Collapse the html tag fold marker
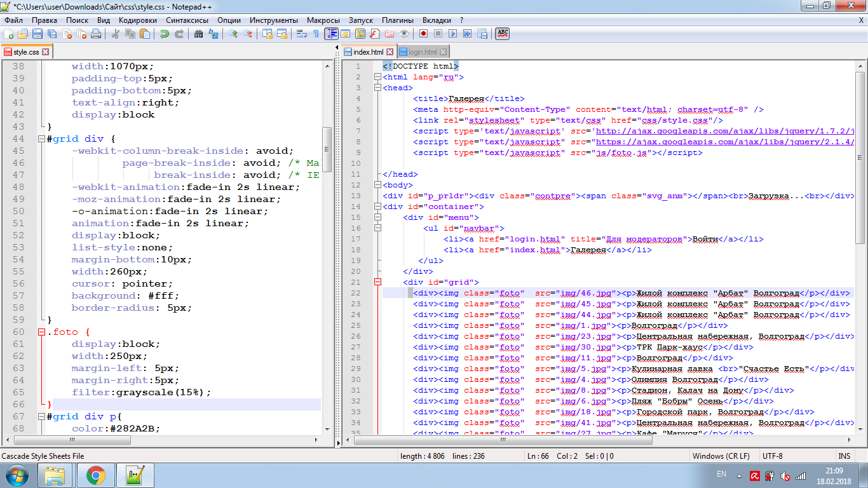The height and width of the screenshot is (488, 868). pos(377,77)
